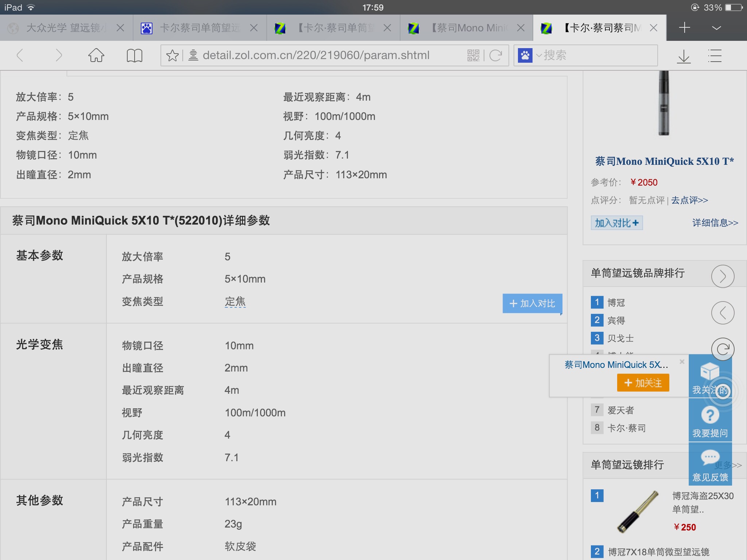Open brand 爱天者 ranked number 7
This screenshot has height=560, width=747.
(620, 410)
